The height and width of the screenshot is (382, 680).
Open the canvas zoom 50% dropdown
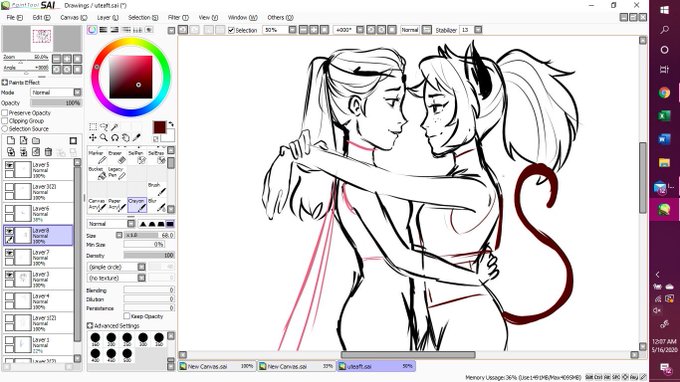point(292,30)
